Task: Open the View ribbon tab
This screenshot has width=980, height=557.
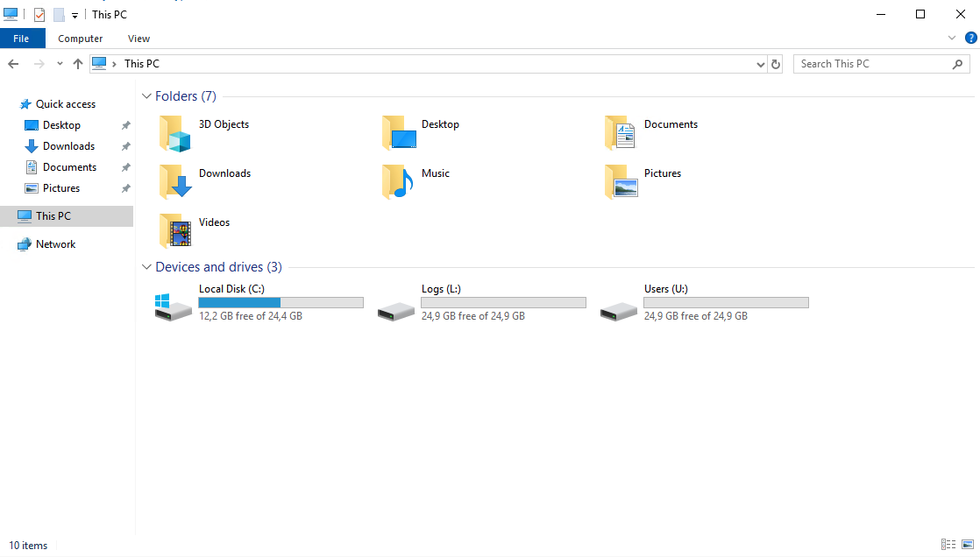Action: (138, 38)
